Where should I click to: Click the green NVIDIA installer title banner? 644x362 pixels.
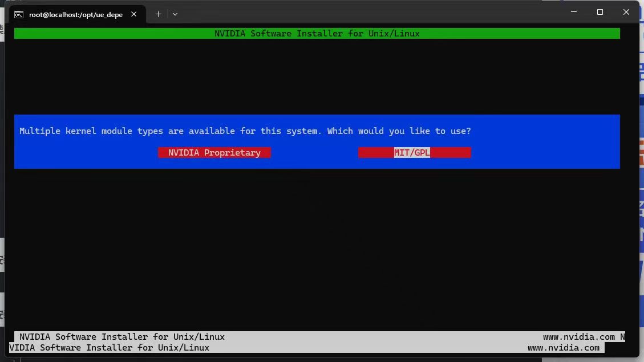tap(317, 33)
